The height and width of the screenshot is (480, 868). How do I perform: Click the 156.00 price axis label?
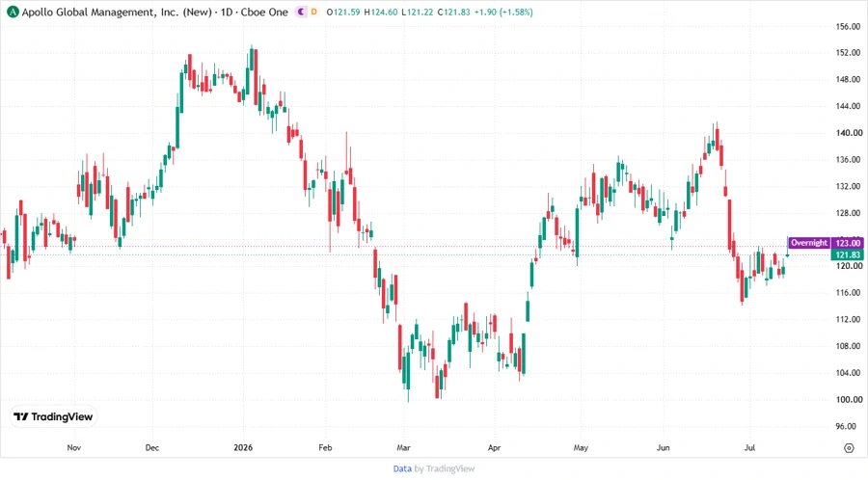pos(848,27)
